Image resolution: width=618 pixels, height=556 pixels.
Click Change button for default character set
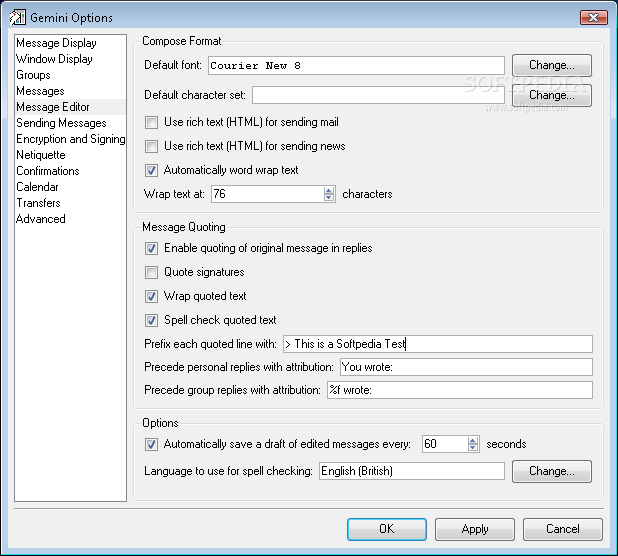[x=552, y=95]
